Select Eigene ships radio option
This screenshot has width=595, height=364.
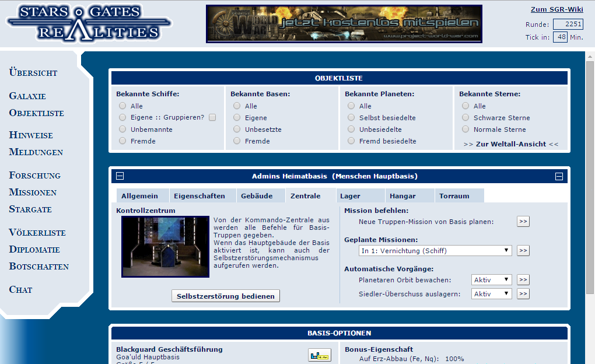pos(123,117)
